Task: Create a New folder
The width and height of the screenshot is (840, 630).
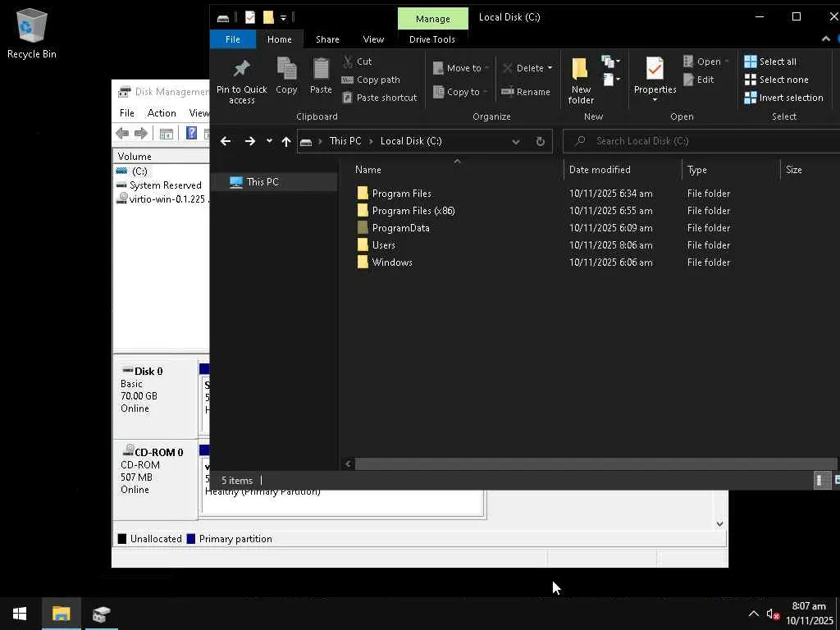Action: coord(581,81)
